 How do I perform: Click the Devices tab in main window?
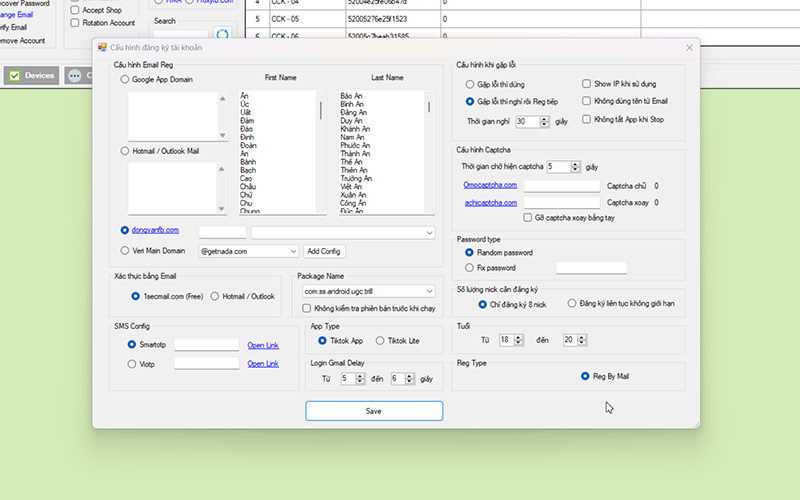tap(32, 76)
